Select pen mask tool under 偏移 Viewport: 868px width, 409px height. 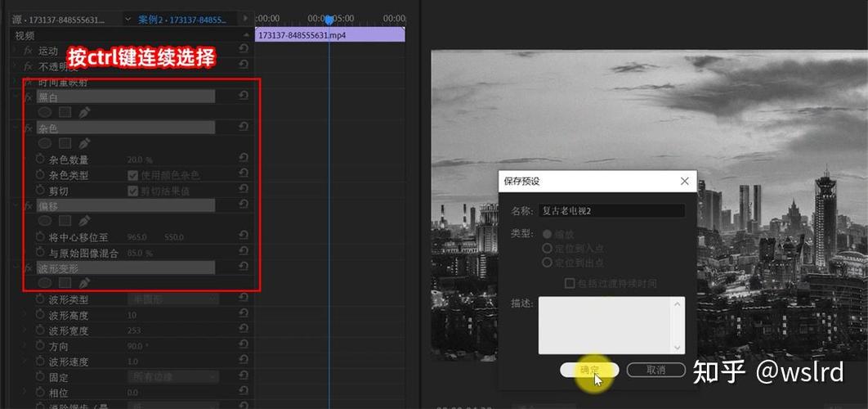(x=84, y=221)
